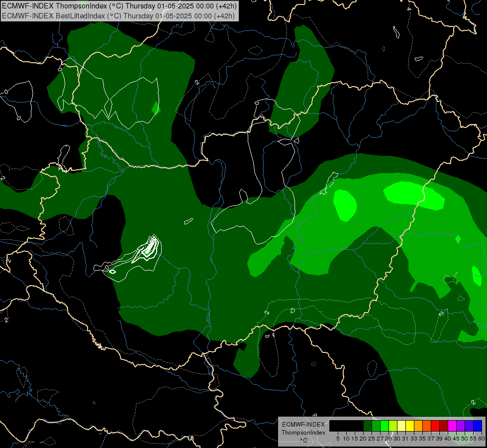Click the legend tick label 55

pyautogui.click(x=473, y=439)
